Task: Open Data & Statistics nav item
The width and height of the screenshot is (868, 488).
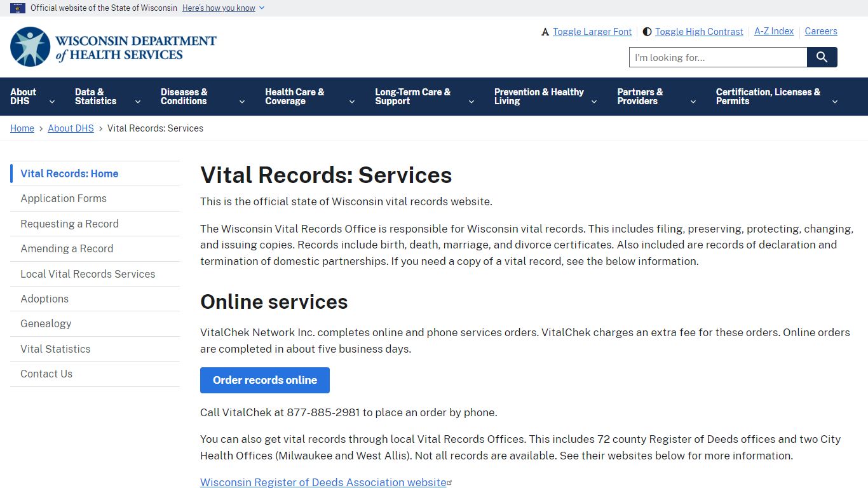Action: tap(95, 97)
